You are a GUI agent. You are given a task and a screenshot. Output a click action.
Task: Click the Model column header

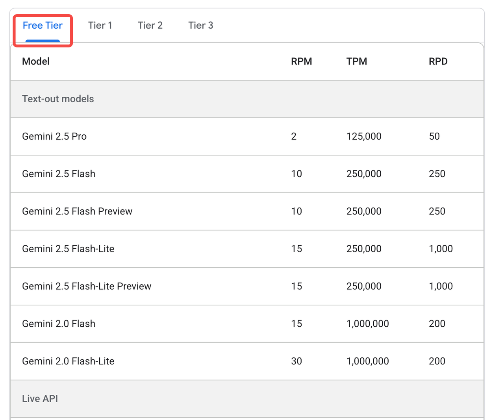36,61
